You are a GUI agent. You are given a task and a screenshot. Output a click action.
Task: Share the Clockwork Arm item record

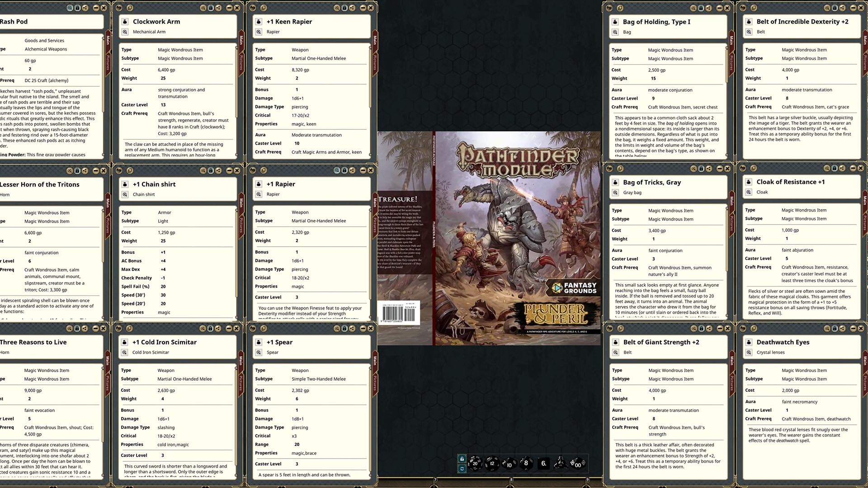click(218, 8)
